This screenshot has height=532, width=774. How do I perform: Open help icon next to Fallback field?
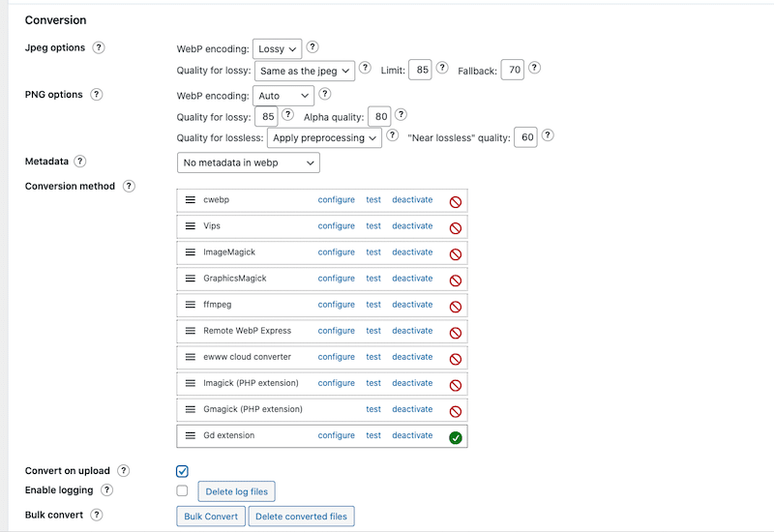(x=535, y=68)
